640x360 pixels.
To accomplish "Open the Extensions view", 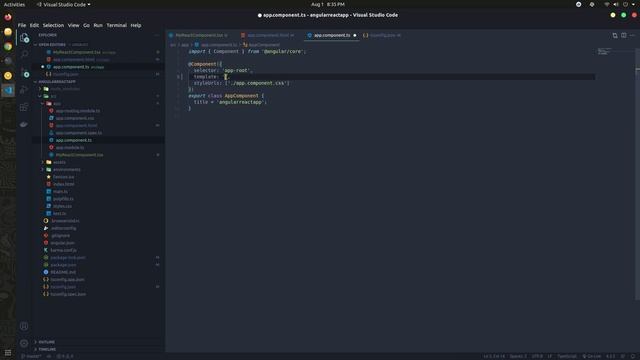I will (x=24, y=107).
